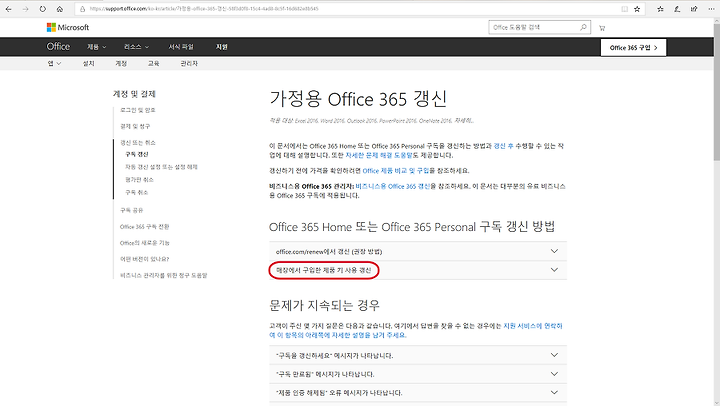This screenshot has width=720, height=406.
Task: Click the browser address bar URL
Action: (x=204, y=9)
